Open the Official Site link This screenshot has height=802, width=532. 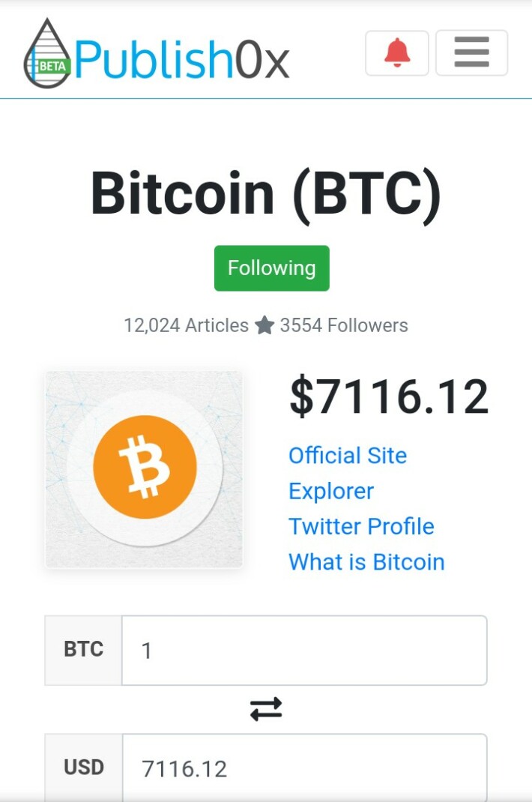348,455
